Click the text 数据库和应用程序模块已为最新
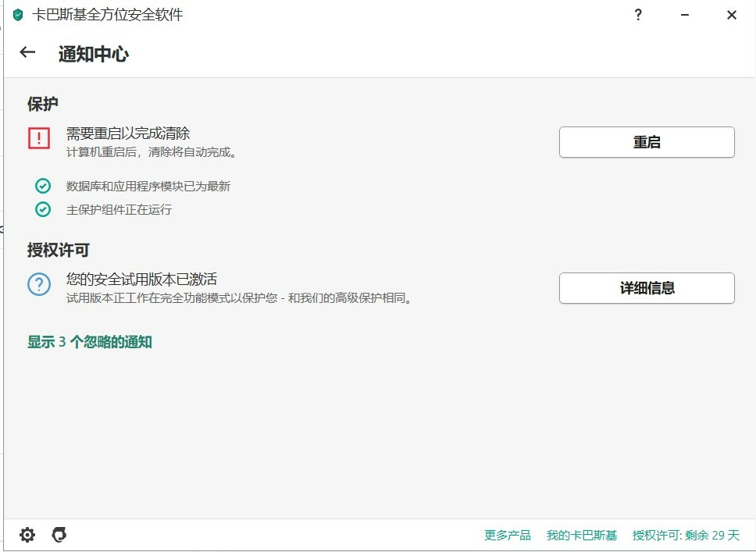Screen dimensions: 756x552 click(148, 186)
